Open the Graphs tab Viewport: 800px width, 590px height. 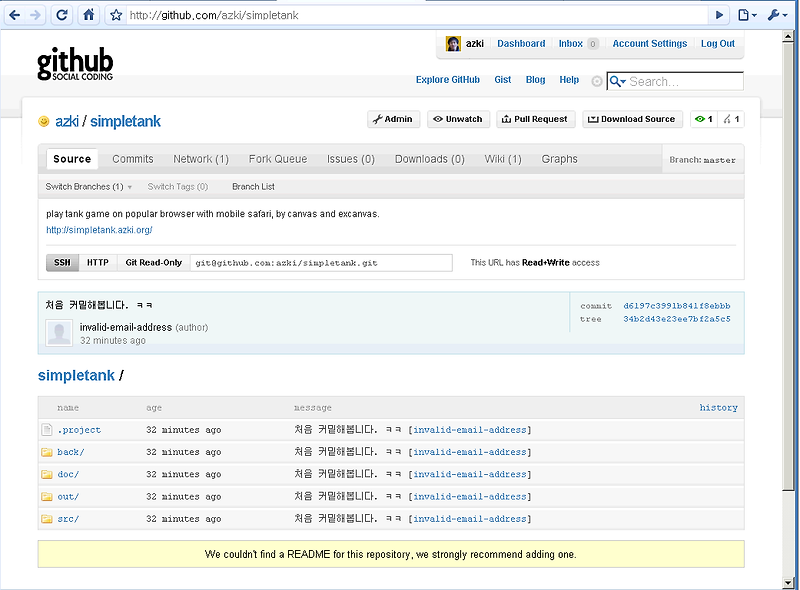[559, 158]
